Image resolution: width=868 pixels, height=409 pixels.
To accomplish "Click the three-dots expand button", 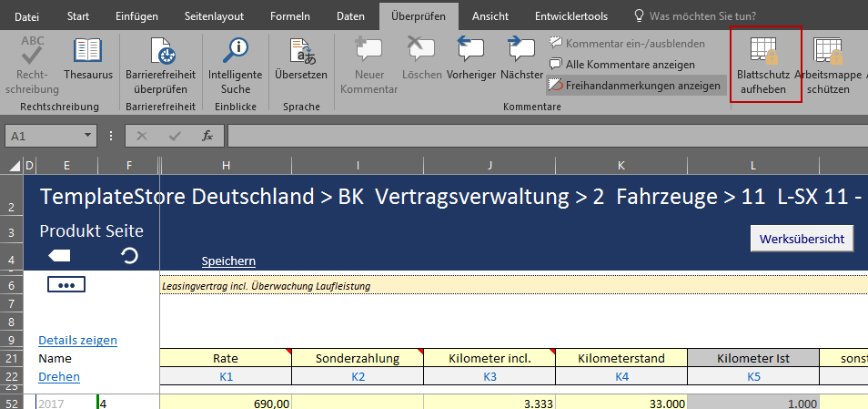I will coord(66,285).
